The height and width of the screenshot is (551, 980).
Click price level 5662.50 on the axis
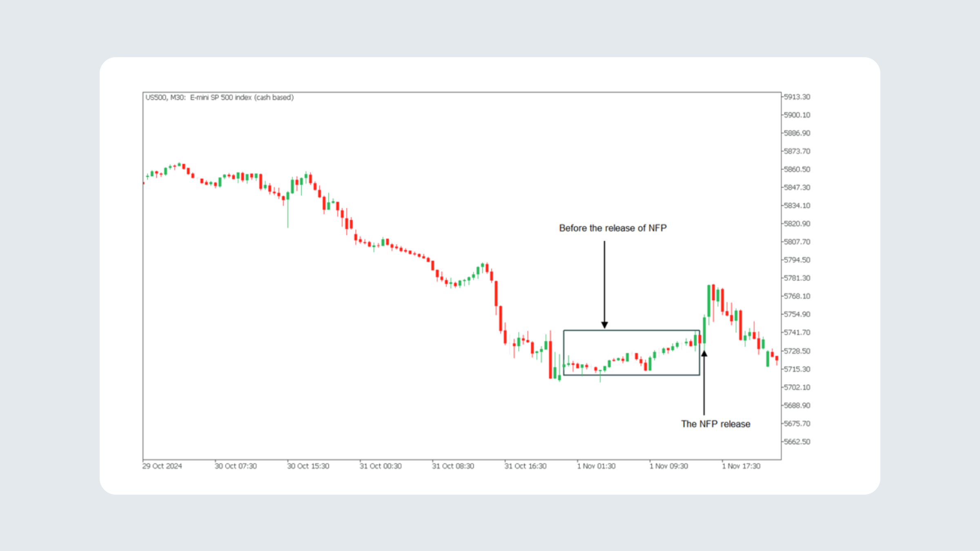click(797, 442)
